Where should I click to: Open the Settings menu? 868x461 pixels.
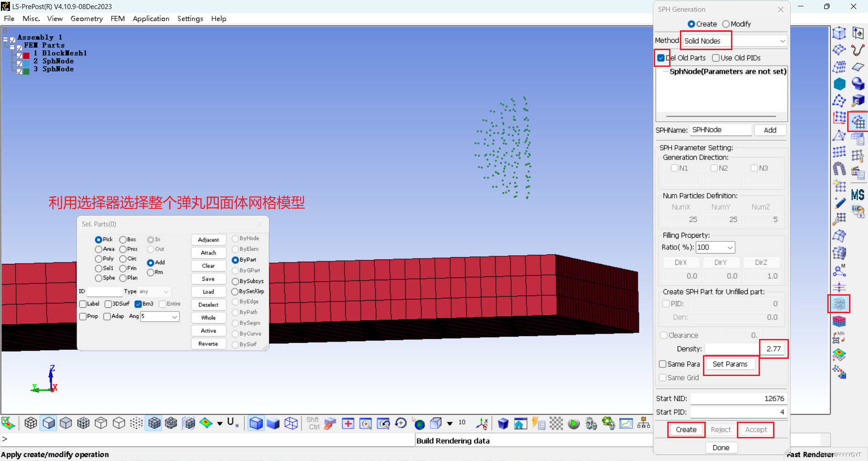[x=190, y=19]
